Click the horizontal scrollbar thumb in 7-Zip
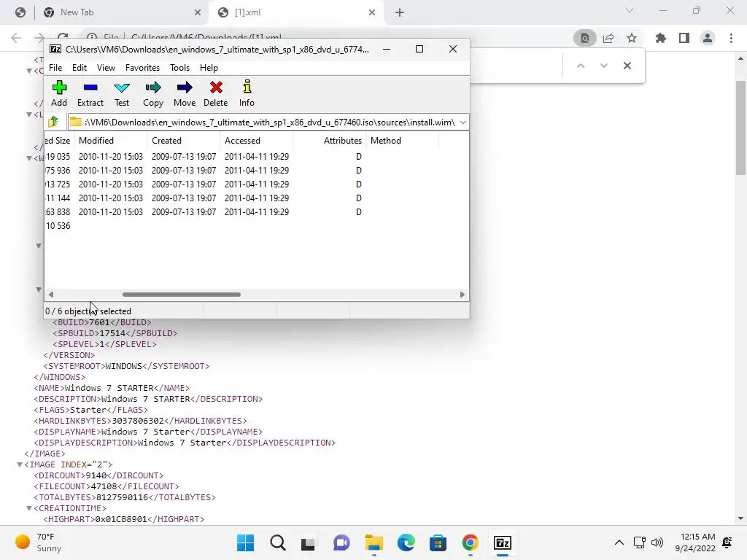Image resolution: width=747 pixels, height=560 pixels. click(182, 295)
